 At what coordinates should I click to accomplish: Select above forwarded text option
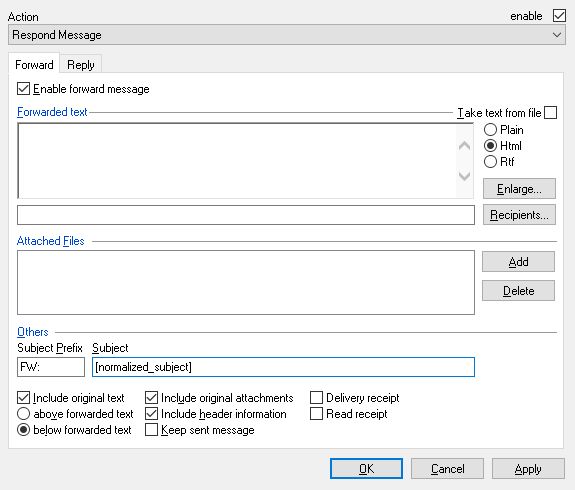pos(23,414)
